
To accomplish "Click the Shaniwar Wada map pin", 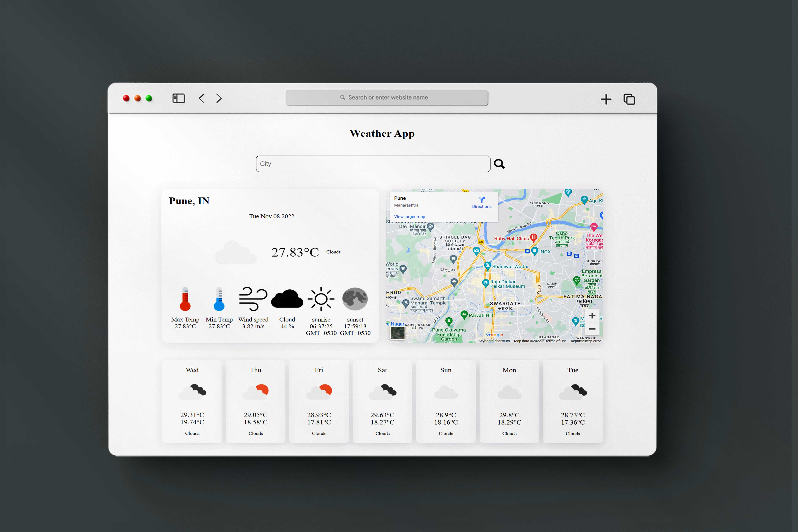I will coord(487,265).
